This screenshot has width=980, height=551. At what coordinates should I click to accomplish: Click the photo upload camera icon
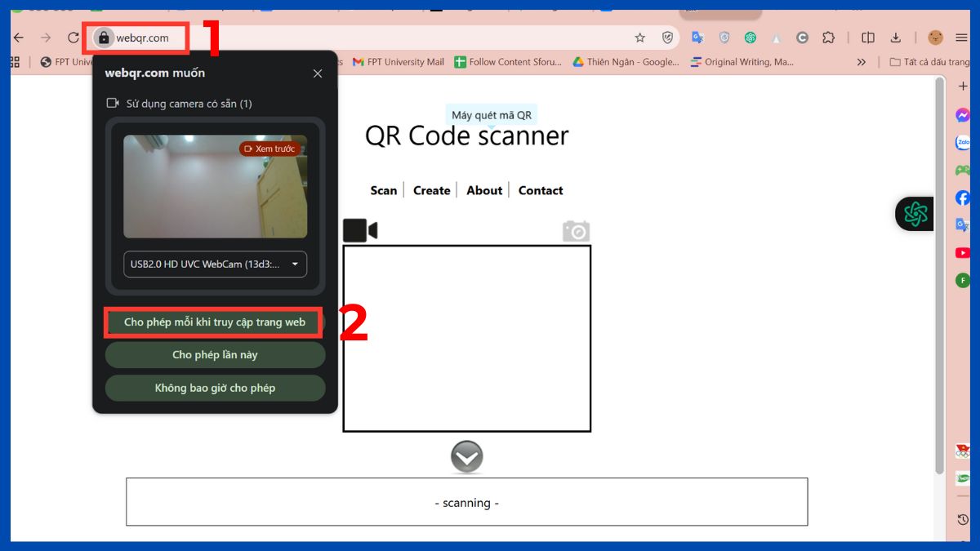point(577,231)
